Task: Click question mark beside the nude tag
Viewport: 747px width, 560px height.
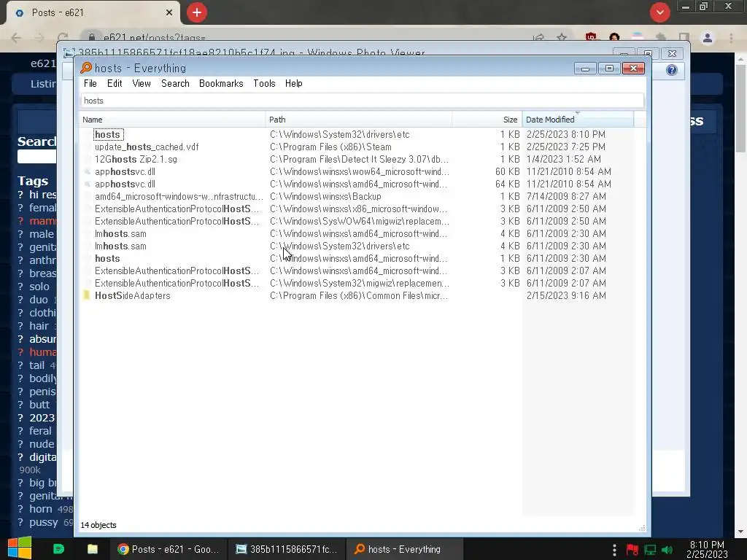Action: (x=20, y=444)
